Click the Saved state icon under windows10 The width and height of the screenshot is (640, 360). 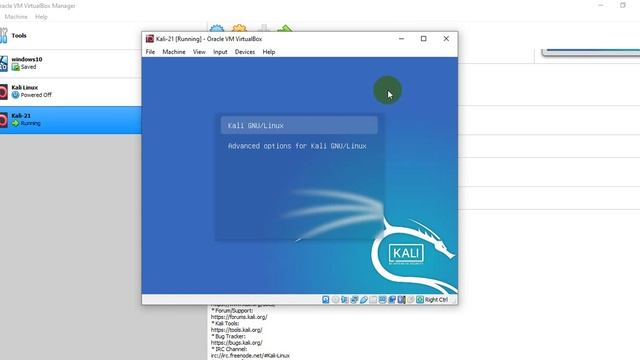pos(16,67)
